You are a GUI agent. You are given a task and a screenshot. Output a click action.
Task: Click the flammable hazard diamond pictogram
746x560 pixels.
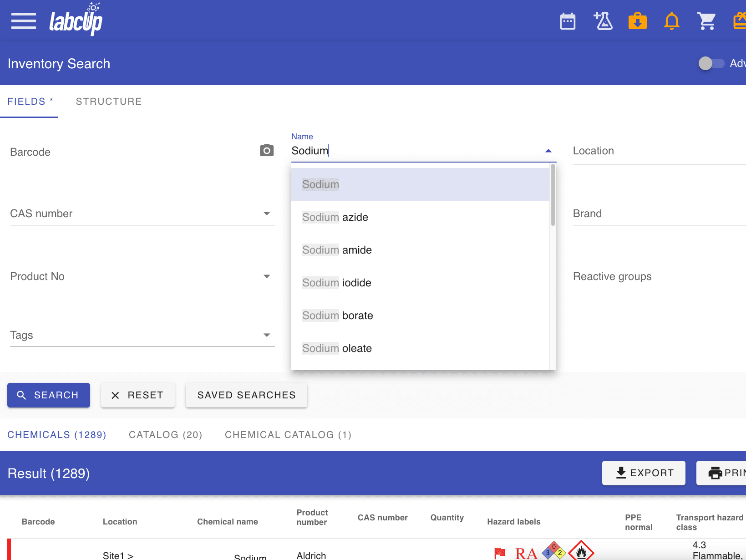581,552
